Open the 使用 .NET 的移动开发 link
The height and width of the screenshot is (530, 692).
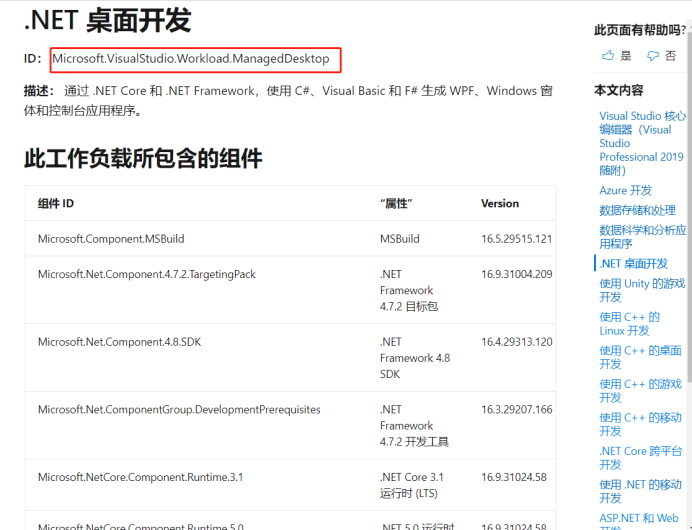coord(640,491)
